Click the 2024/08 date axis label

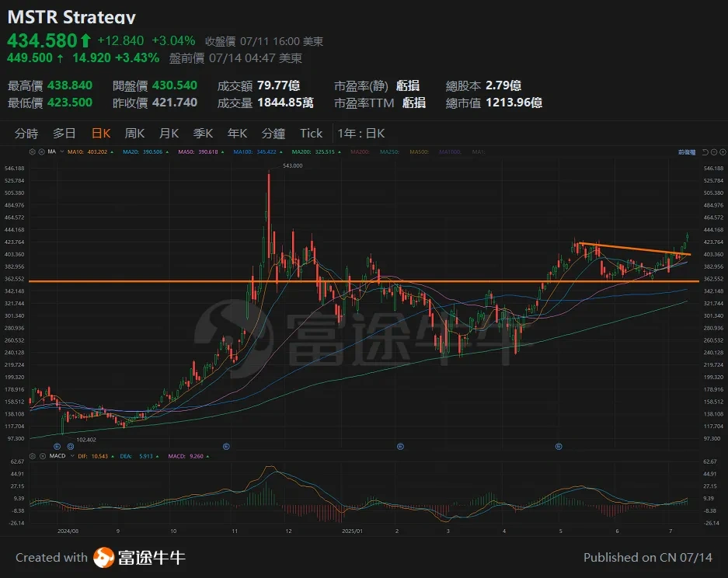[68, 531]
